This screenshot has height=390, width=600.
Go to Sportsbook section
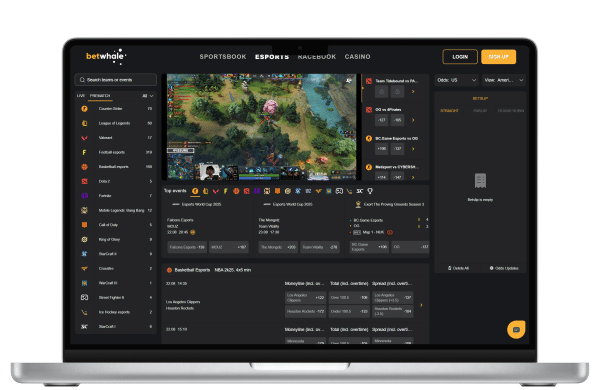[x=223, y=57]
